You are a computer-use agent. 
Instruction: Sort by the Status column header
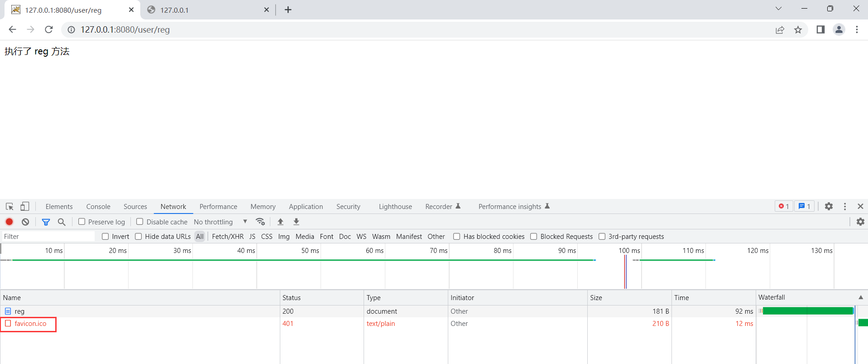click(321, 298)
